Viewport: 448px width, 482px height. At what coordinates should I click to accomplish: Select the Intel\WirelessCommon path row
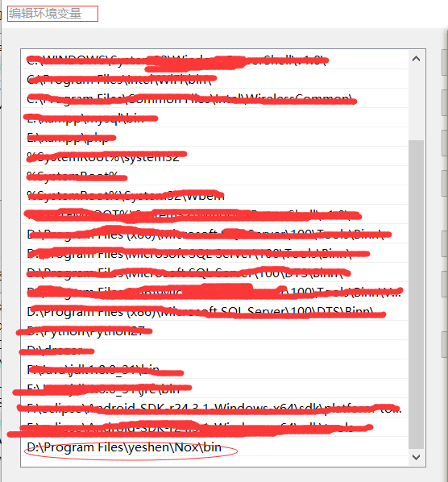coord(215,98)
